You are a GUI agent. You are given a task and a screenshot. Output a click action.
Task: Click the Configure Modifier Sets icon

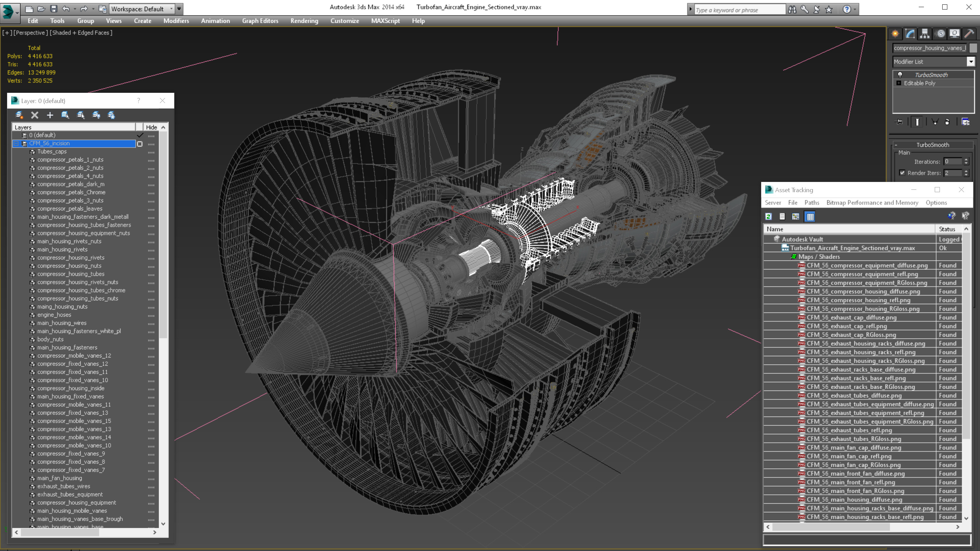point(966,122)
